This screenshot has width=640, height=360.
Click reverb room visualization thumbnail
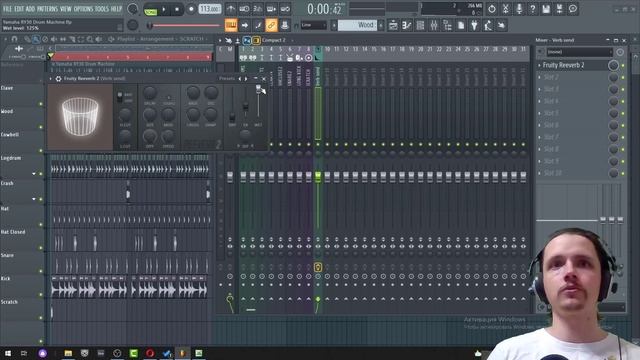[x=80, y=117]
